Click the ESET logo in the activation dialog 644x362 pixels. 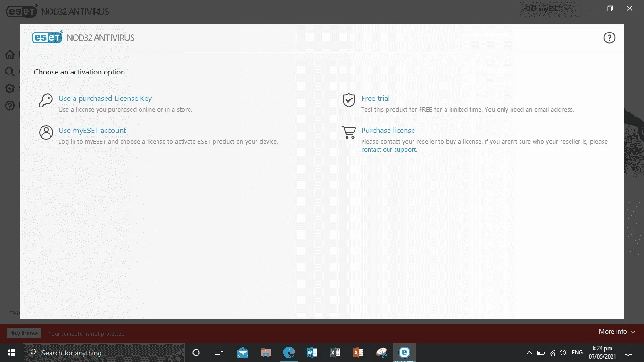(x=47, y=38)
